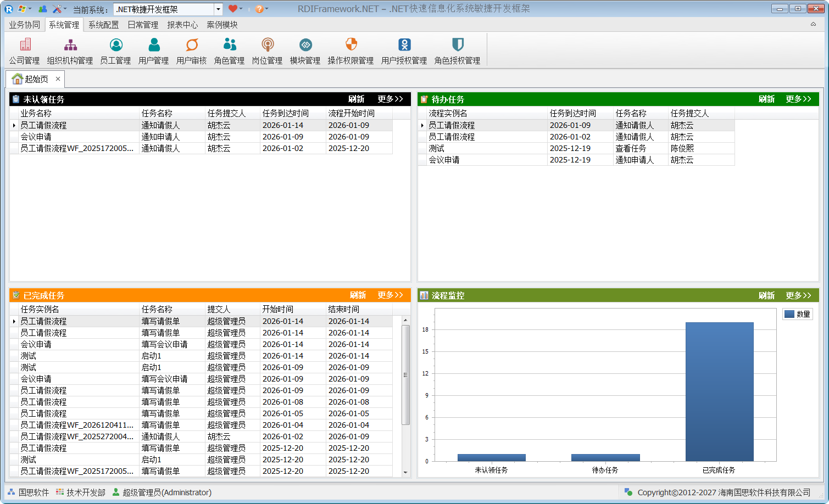This screenshot has height=504, width=829.
Task: Switch to the 系统配置 ribbon tab
Action: (x=103, y=25)
